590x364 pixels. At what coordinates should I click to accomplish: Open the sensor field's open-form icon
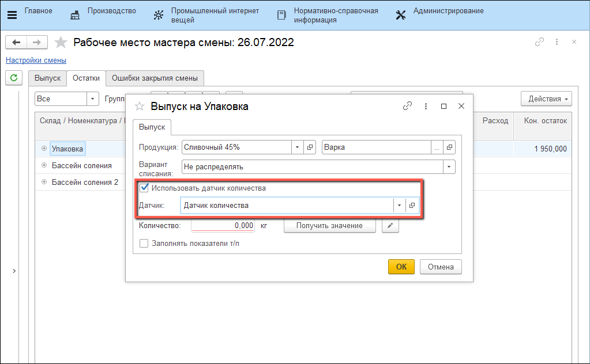412,206
